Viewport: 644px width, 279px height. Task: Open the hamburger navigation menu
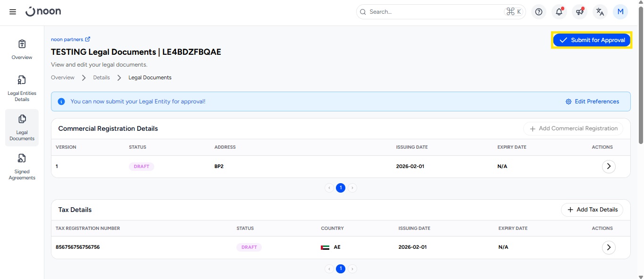coord(13,12)
